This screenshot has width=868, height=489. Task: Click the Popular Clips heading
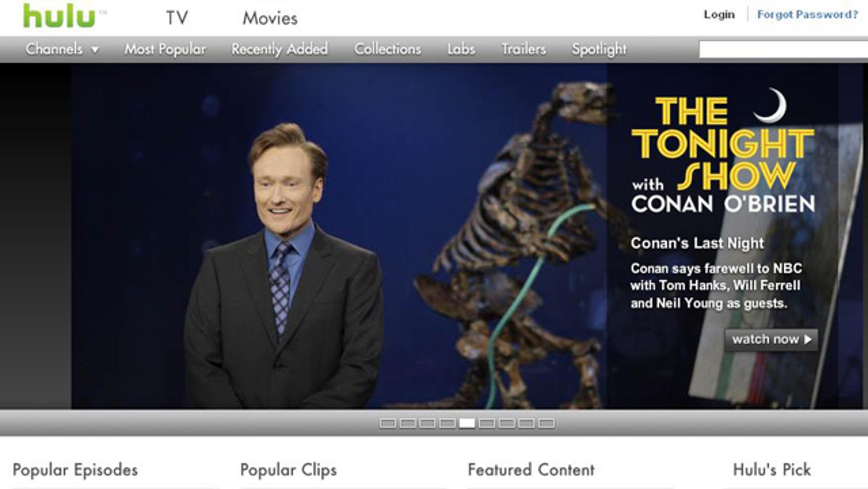(x=289, y=470)
